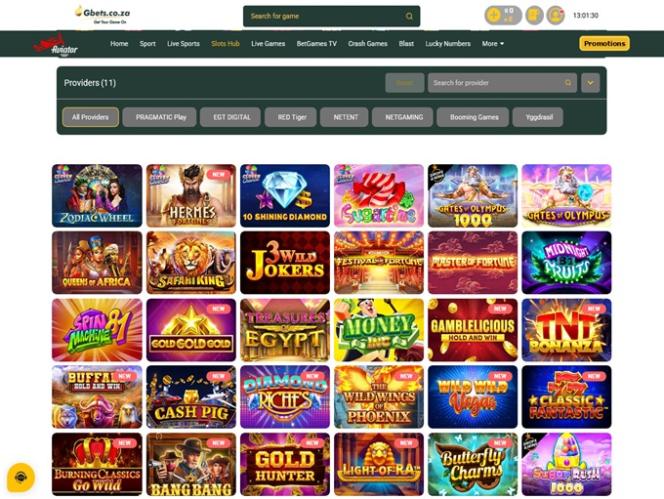Viewport: 664px width, 499px height.
Task: Expand the More navigation dropdown
Action: coord(493,43)
